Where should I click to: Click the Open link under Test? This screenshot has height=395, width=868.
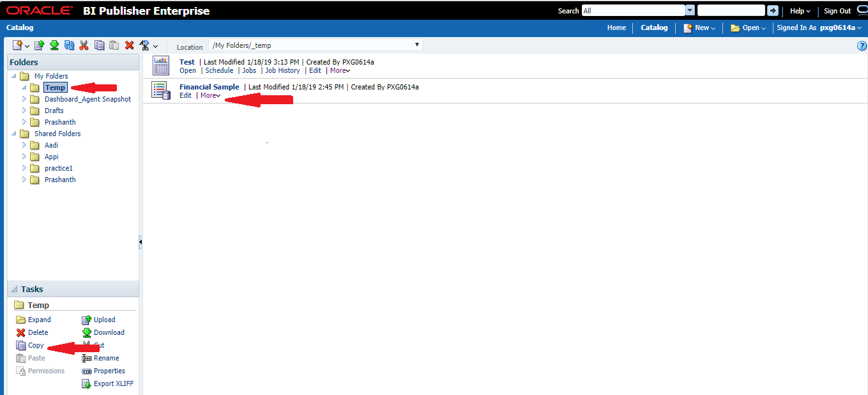pyautogui.click(x=188, y=71)
